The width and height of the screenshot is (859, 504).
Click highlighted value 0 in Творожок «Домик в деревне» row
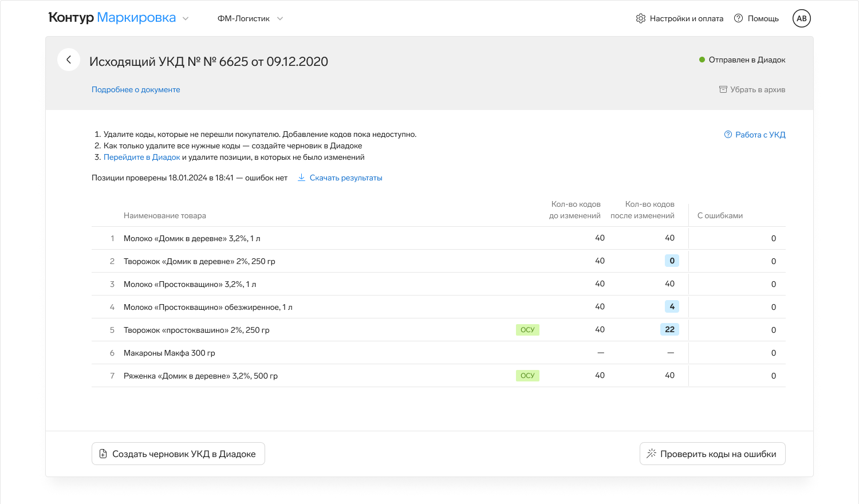tap(672, 261)
